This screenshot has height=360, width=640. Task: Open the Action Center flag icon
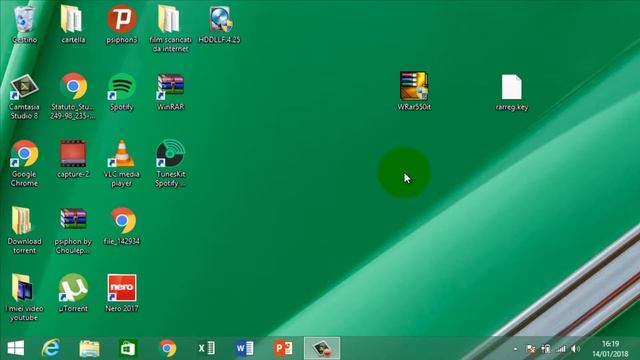[531, 349]
